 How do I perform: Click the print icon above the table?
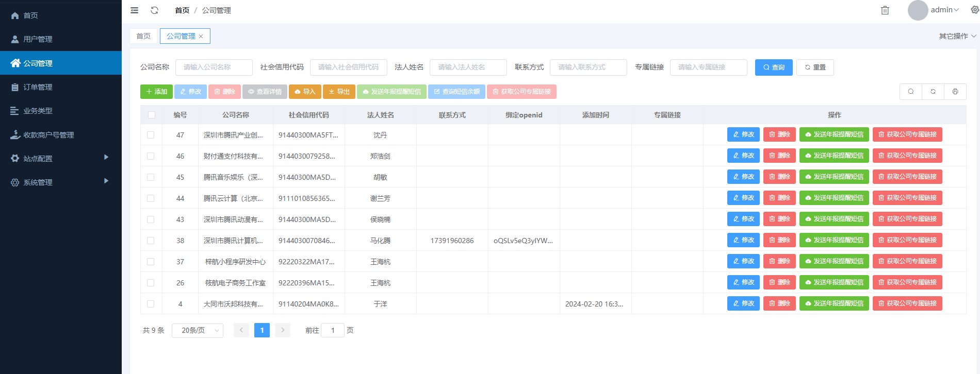point(955,92)
